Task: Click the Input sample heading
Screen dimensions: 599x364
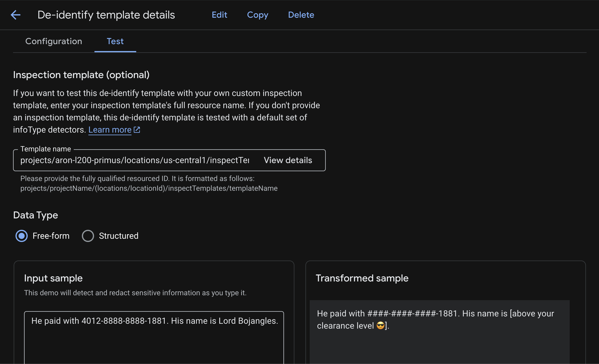Action: coord(53,278)
